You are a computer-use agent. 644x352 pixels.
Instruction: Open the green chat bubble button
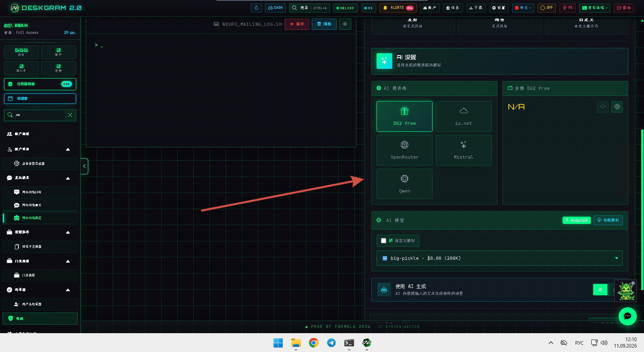click(627, 316)
